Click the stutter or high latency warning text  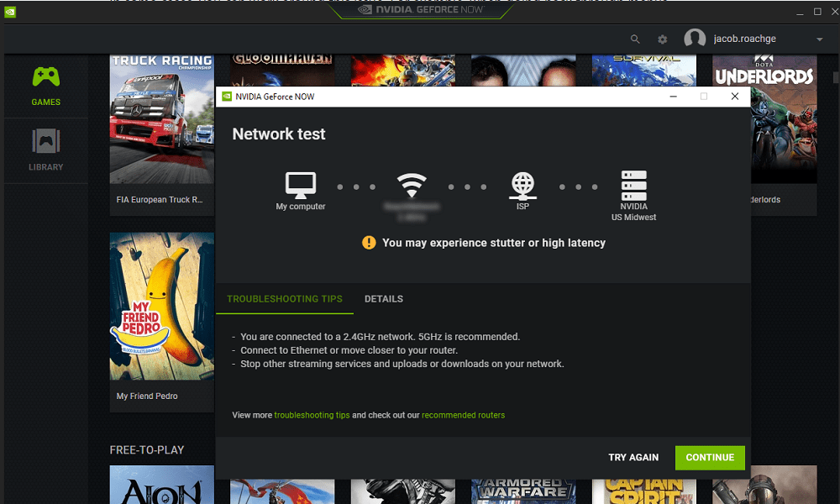click(493, 243)
